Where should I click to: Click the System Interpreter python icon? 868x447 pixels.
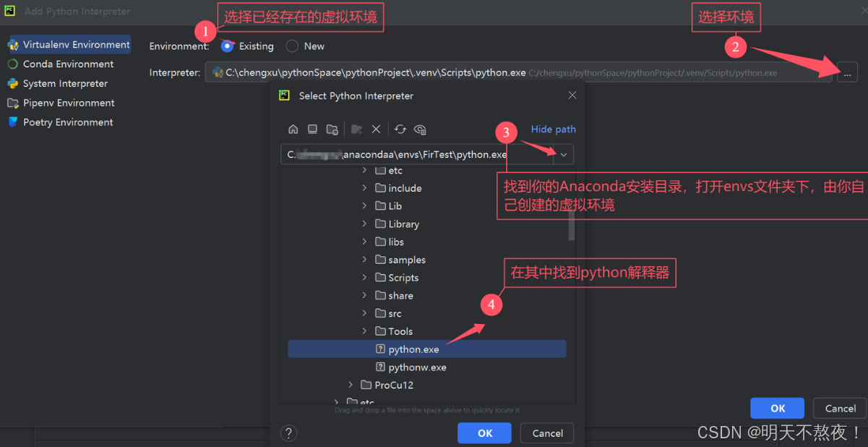[13, 84]
